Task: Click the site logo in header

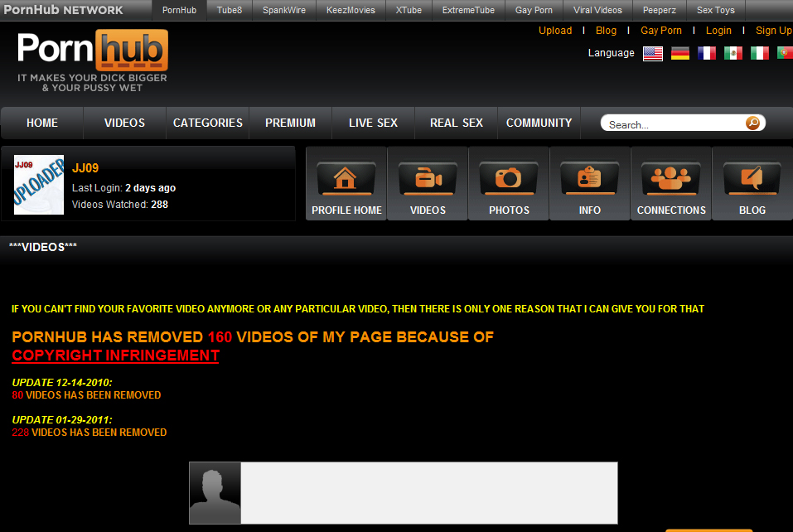Action: 93,50
